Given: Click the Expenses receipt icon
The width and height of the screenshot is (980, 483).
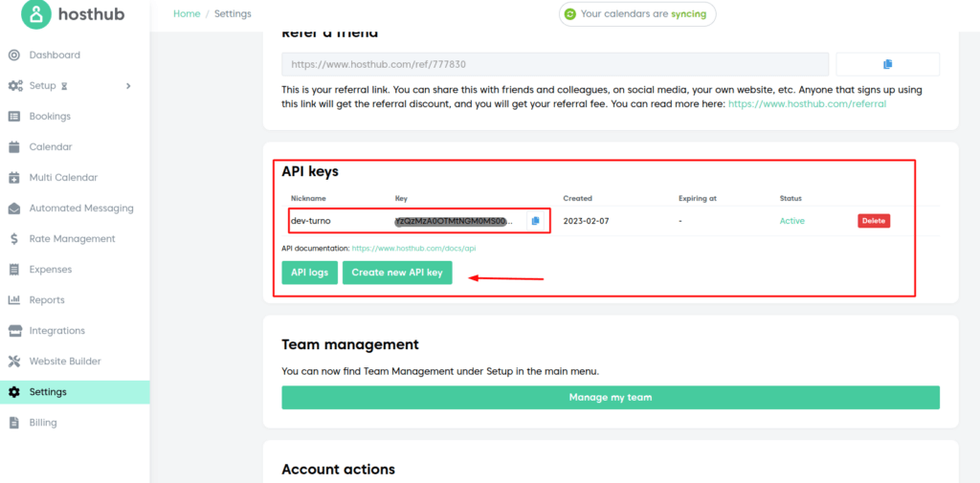Looking at the screenshot, I should point(13,270).
